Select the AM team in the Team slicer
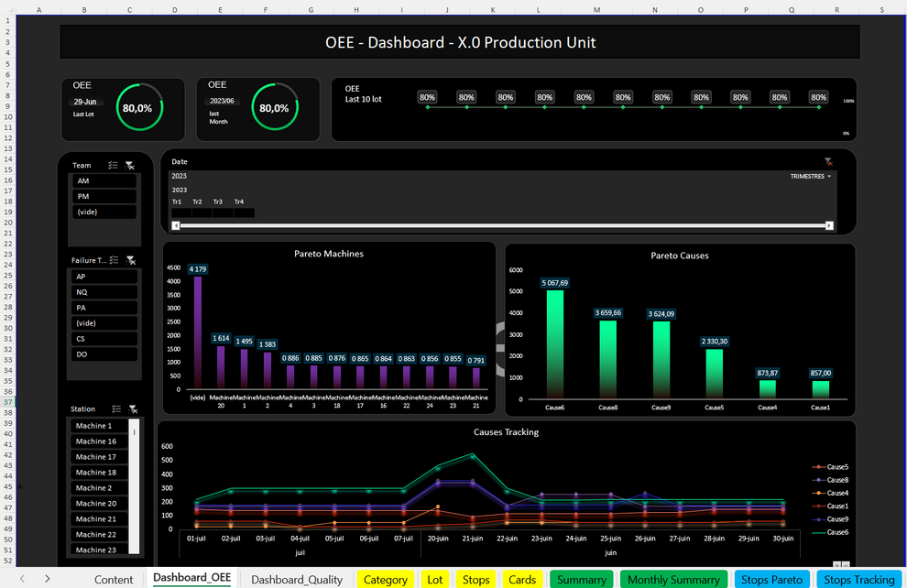 (x=104, y=180)
